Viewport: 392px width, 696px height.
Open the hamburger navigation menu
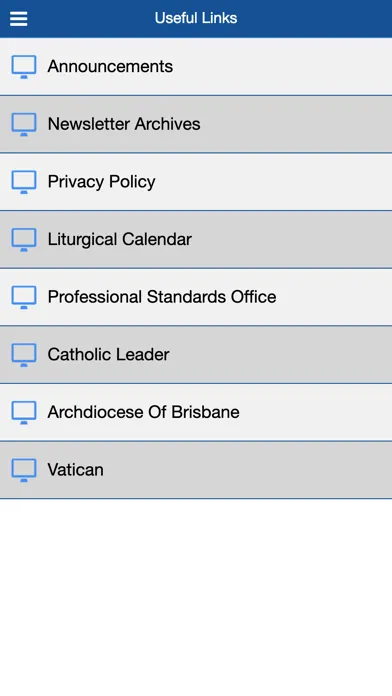click(19, 19)
